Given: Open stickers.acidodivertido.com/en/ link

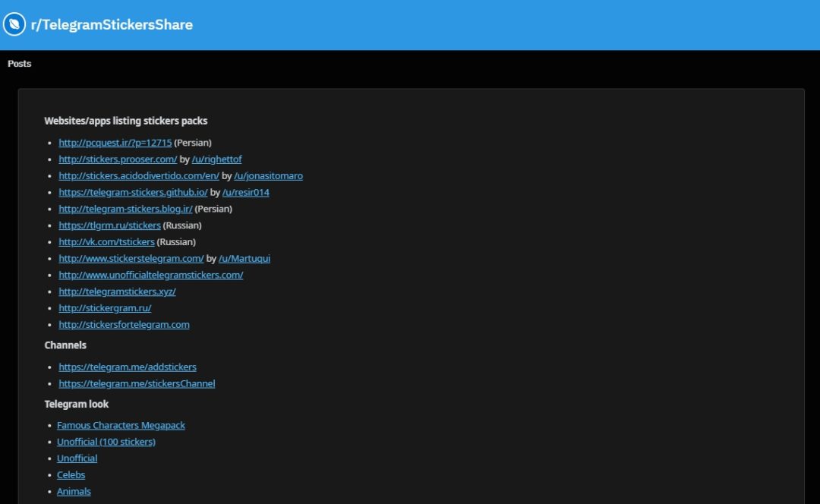Looking at the screenshot, I should [139, 176].
